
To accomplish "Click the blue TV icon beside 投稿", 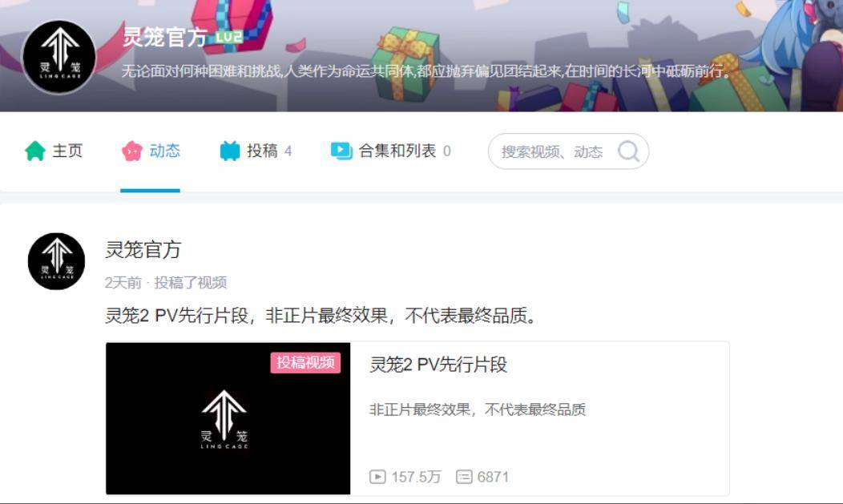I will click(229, 151).
